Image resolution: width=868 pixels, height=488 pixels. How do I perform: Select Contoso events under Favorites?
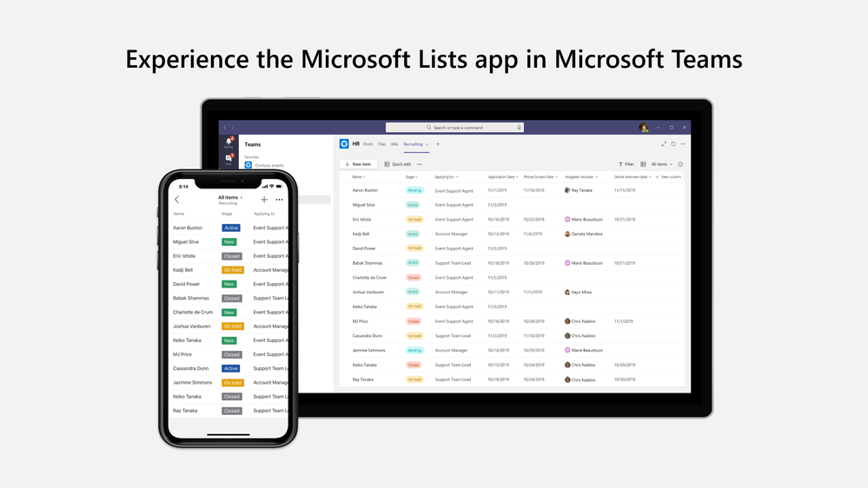[x=269, y=166]
